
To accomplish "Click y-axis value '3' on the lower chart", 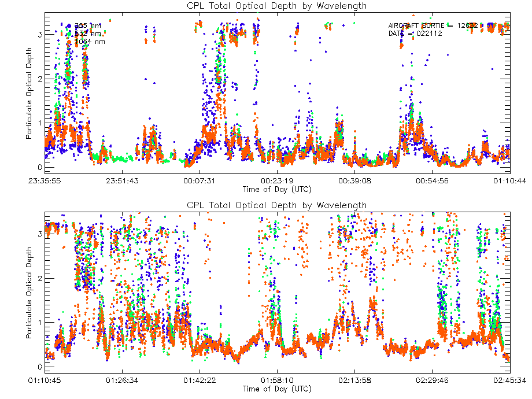I will pyautogui.click(x=40, y=234).
